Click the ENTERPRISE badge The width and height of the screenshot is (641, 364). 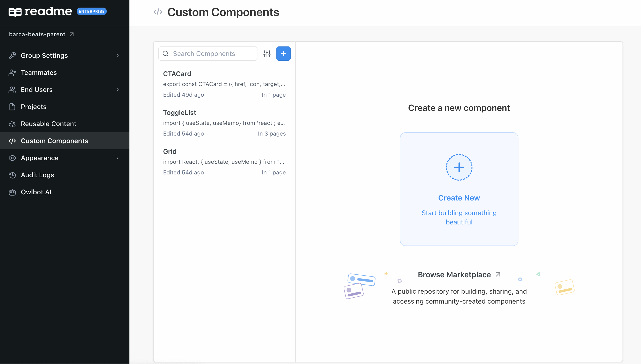(x=92, y=12)
